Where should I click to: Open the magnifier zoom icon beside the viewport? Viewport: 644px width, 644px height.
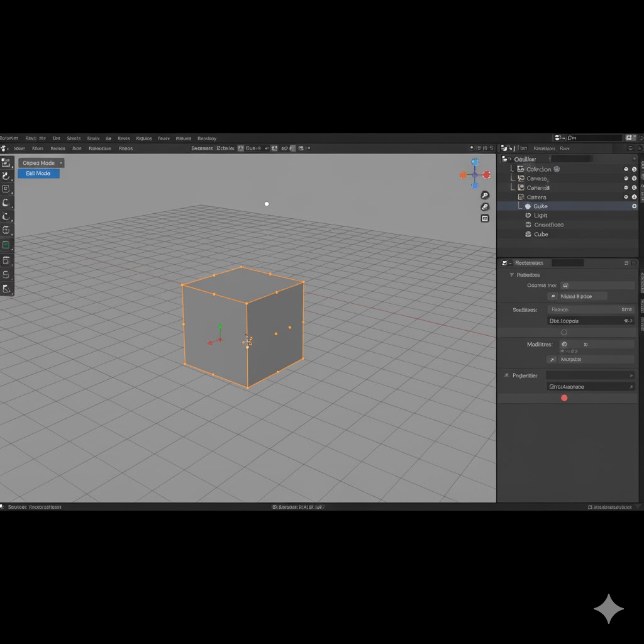[x=484, y=195]
